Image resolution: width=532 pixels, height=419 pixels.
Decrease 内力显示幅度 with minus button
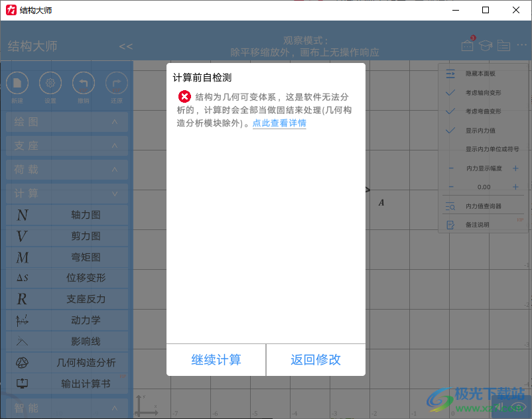pos(451,168)
